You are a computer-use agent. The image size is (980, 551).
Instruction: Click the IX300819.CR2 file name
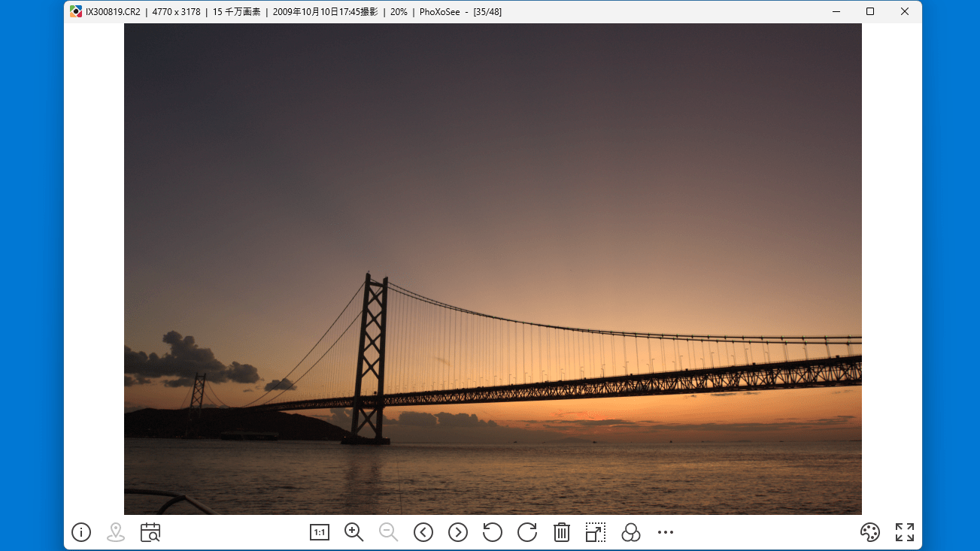pyautogui.click(x=113, y=12)
